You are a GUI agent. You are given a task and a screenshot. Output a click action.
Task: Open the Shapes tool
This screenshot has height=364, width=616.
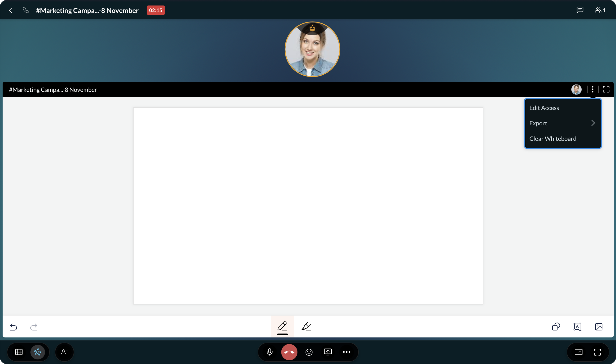tap(556, 327)
